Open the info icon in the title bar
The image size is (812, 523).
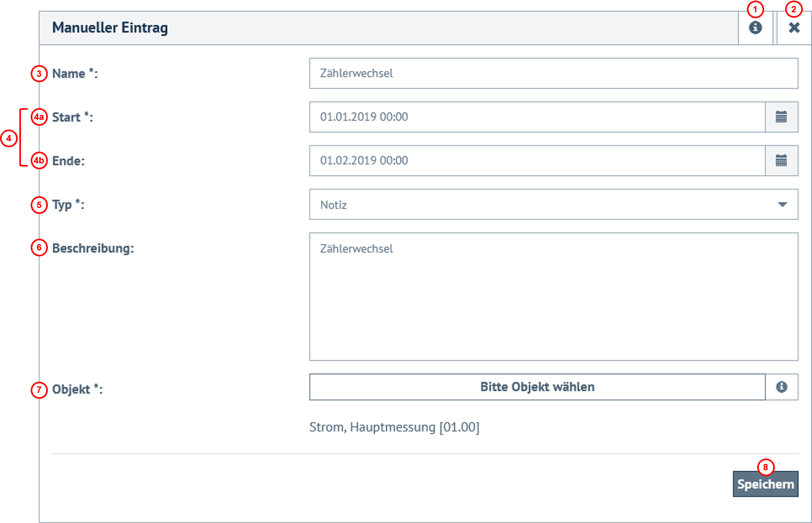tap(755, 27)
